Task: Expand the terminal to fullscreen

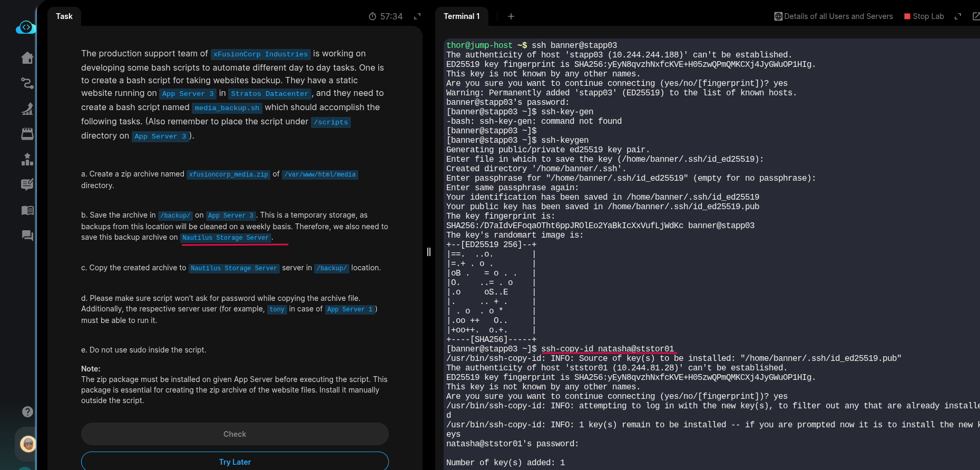Action: pos(958,16)
